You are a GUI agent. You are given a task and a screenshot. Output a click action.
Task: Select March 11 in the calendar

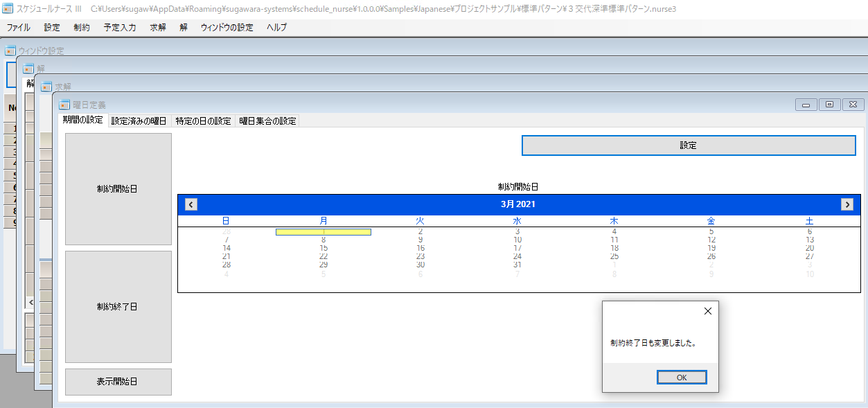click(x=614, y=240)
